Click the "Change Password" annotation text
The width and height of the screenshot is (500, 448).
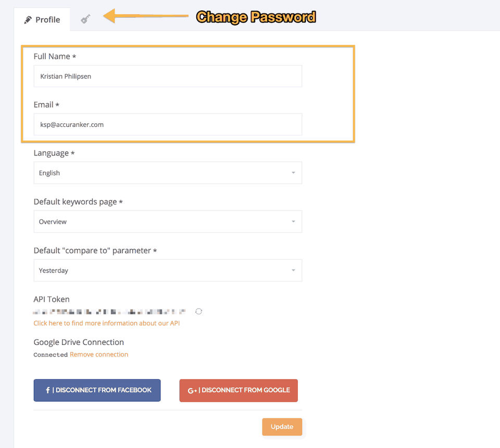click(x=256, y=17)
